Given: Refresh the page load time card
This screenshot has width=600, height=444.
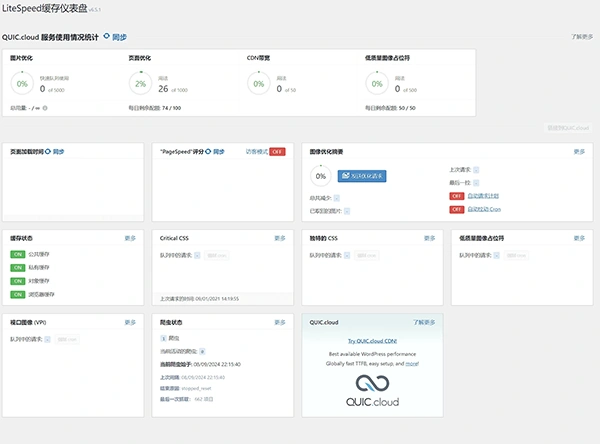Looking at the screenshot, I should (55, 152).
